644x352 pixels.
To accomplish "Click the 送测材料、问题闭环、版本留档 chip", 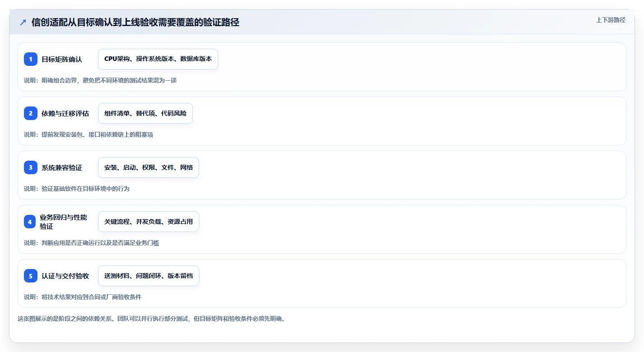I will click(x=149, y=276).
